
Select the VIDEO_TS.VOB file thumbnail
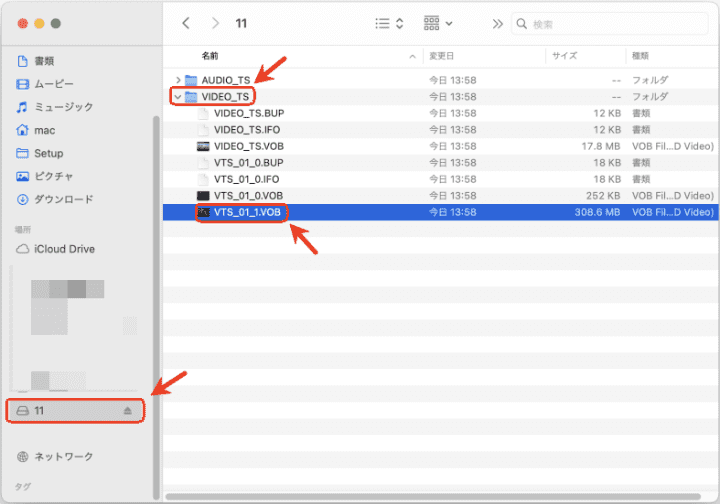click(x=203, y=146)
